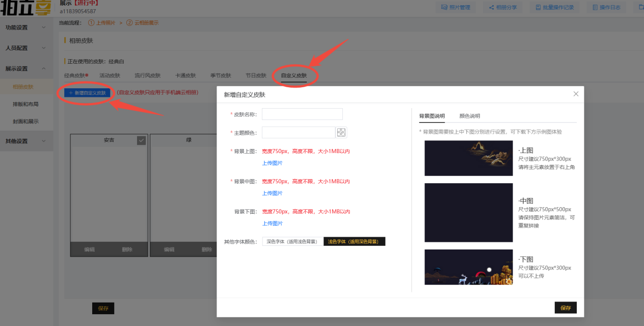Viewport: 644px width, 326px height.
Task: Open the color picker icon beside 主题颜色
Action: point(341,133)
